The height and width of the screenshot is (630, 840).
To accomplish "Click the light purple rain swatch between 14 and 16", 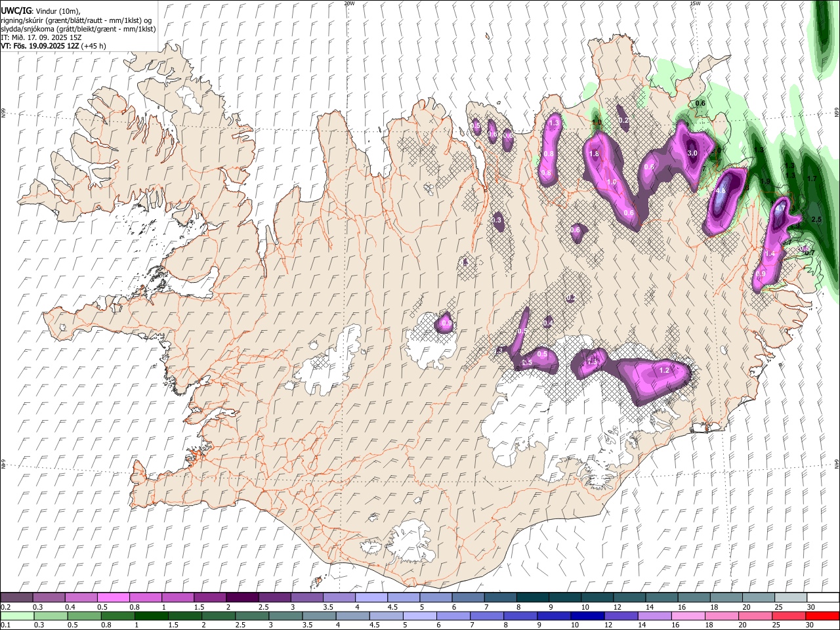I will click(x=654, y=616).
